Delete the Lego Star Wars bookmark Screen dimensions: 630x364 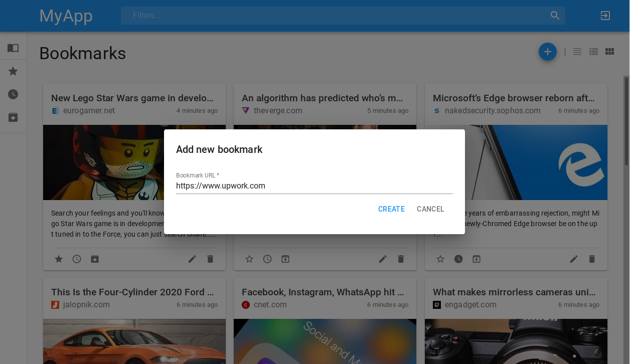[x=210, y=259]
